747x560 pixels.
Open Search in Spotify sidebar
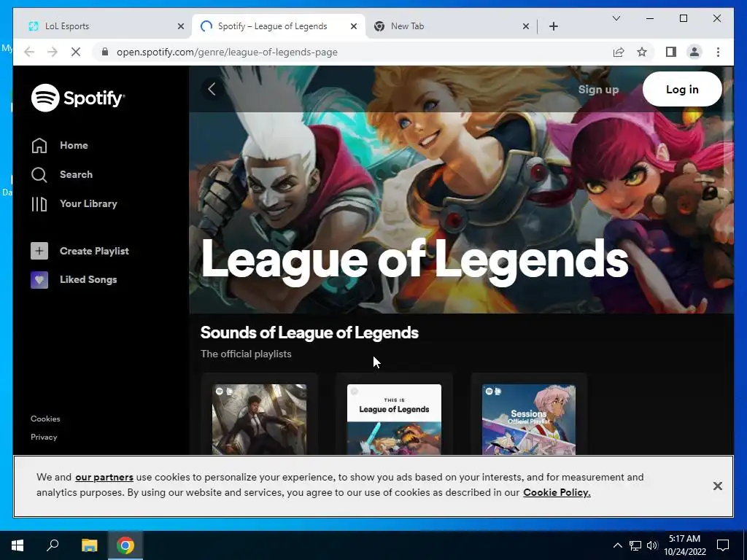coord(62,174)
